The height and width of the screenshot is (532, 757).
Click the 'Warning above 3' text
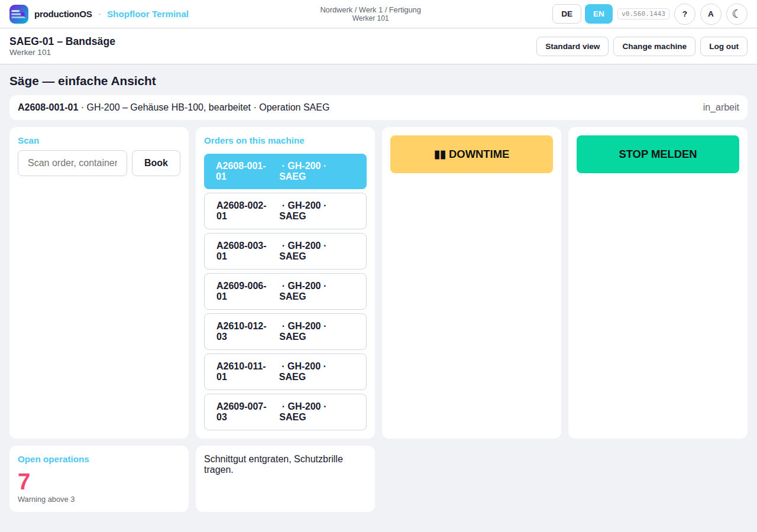46,499
